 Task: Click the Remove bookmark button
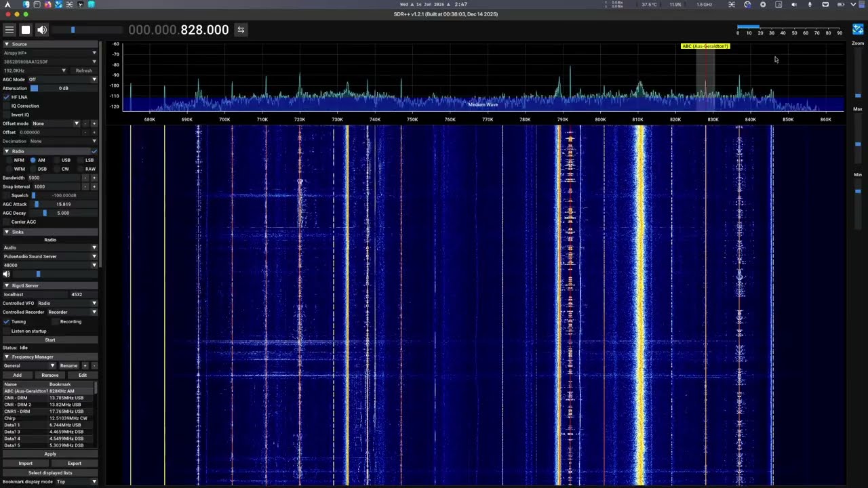tap(50, 375)
